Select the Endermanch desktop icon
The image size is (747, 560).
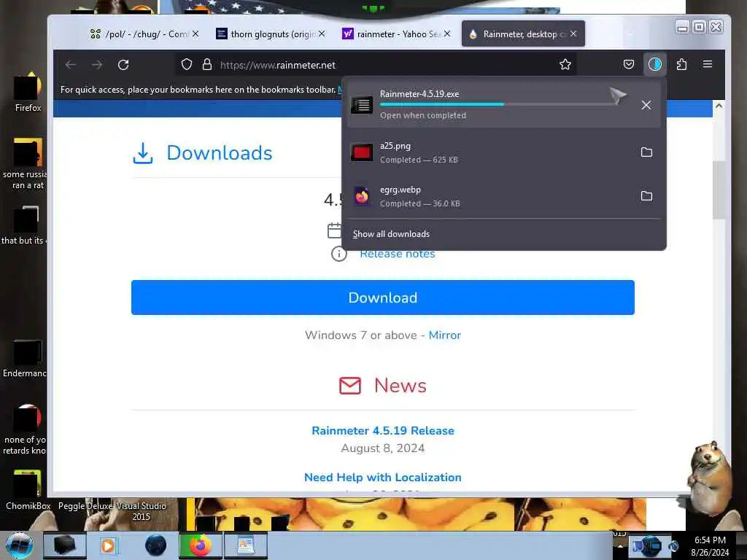tap(25, 359)
